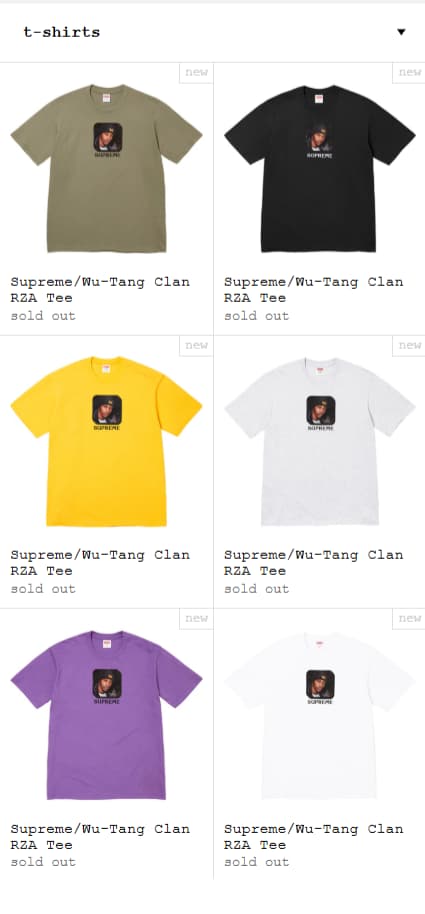Screen dimensions: 425x914
Task: Click the new badge on white tee
Action: pyautogui.click(x=409, y=618)
